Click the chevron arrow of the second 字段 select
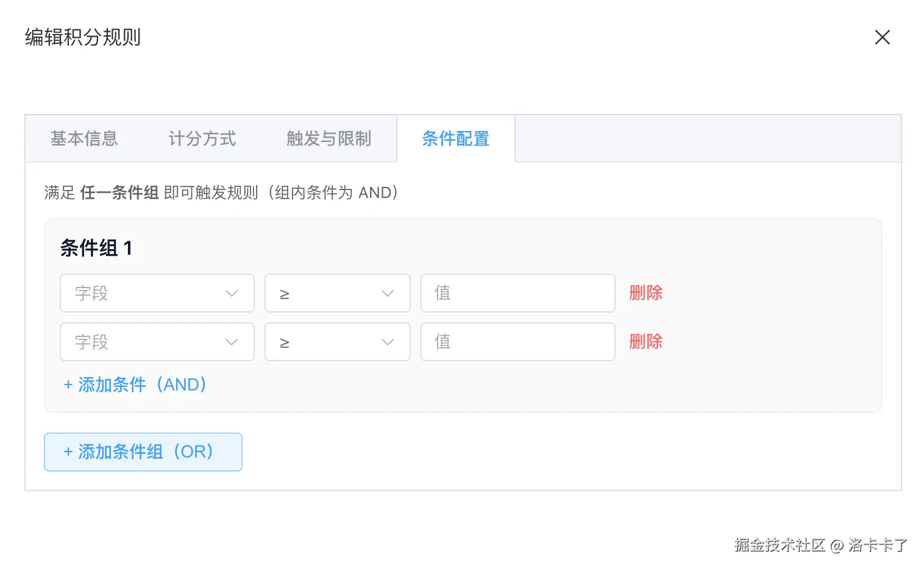Screen dimensions: 924x569 pyautogui.click(x=232, y=342)
